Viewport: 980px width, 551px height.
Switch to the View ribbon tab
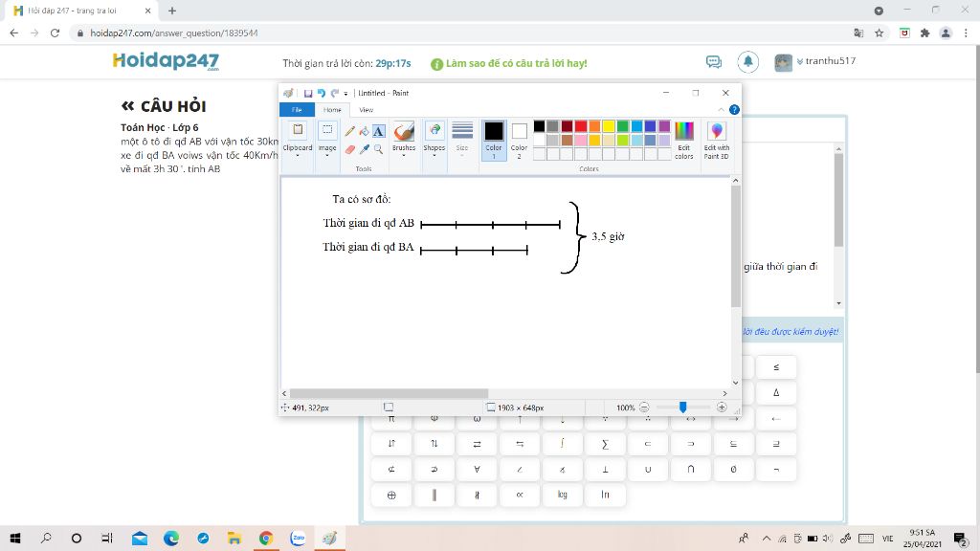pyautogui.click(x=367, y=109)
